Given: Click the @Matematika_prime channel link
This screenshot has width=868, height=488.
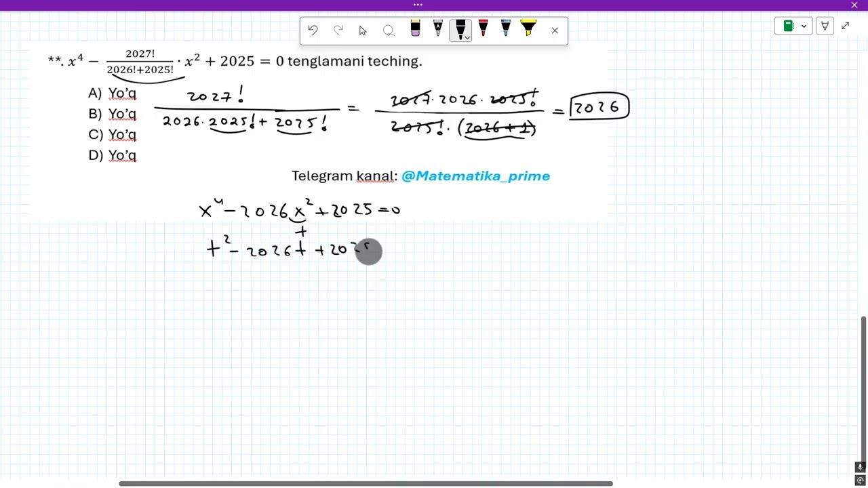Looking at the screenshot, I should (475, 176).
